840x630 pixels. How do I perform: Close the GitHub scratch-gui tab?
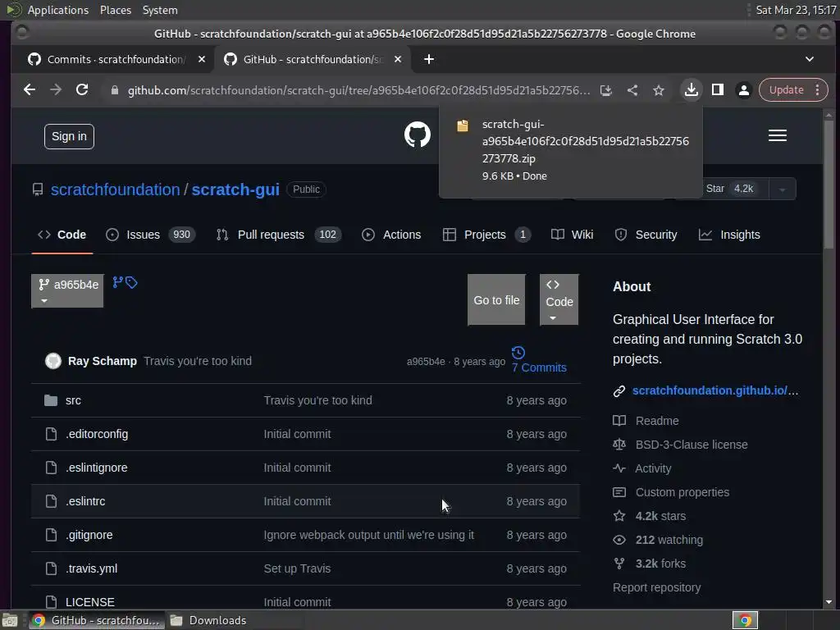pos(398,59)
